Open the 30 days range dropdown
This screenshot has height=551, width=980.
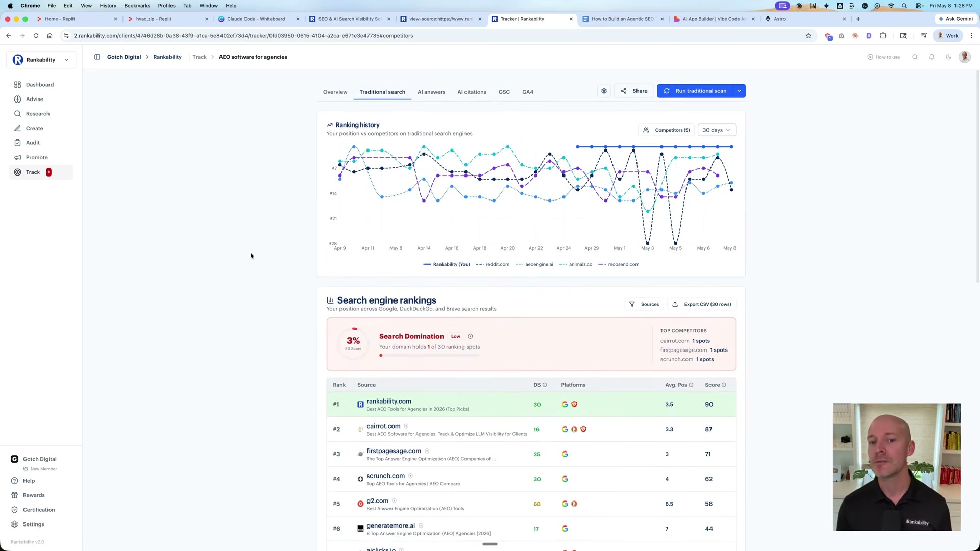[x=717, y=130]
